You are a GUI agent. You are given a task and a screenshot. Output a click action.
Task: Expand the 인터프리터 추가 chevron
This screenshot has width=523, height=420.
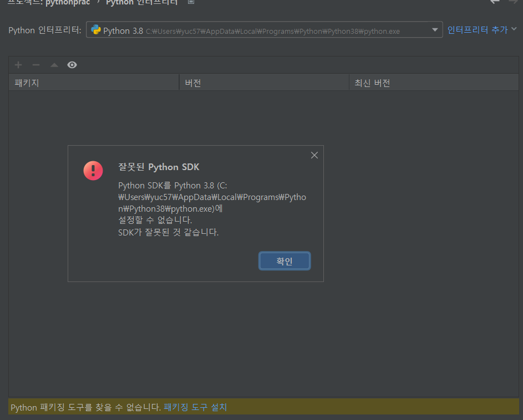[x=514, y=29]
